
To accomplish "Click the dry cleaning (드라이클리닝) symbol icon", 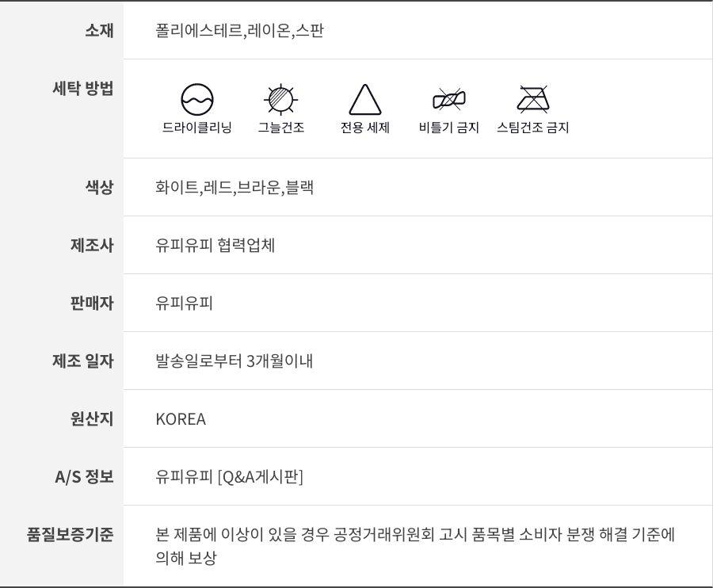I will (x=197, y=100).
